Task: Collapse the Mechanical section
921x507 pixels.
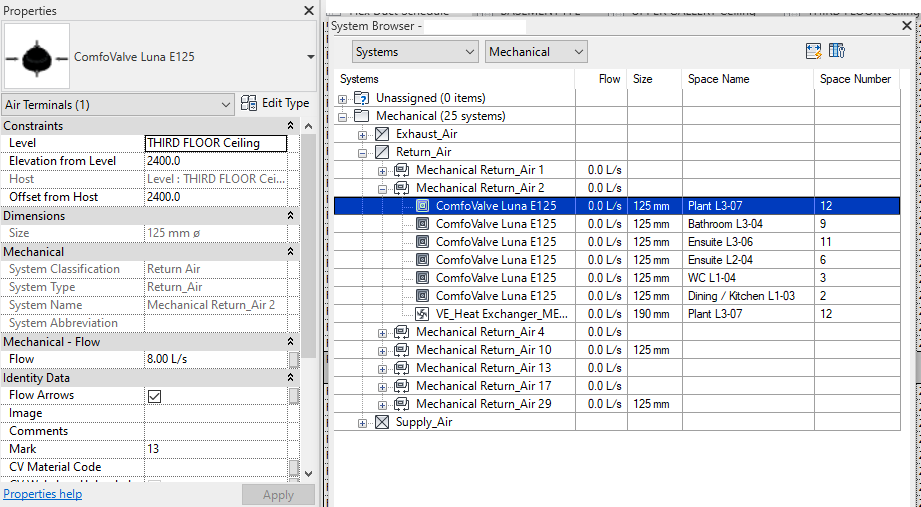Action: 290,251
